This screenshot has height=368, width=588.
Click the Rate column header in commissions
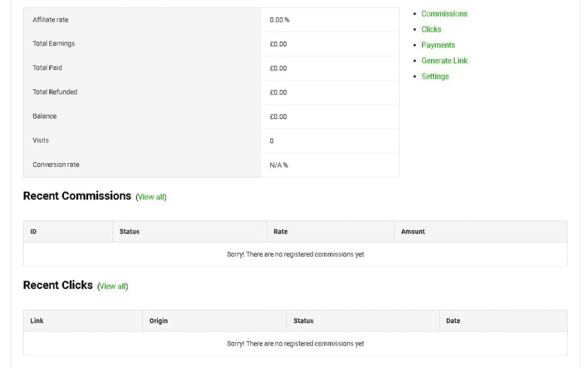coord(280,232)
